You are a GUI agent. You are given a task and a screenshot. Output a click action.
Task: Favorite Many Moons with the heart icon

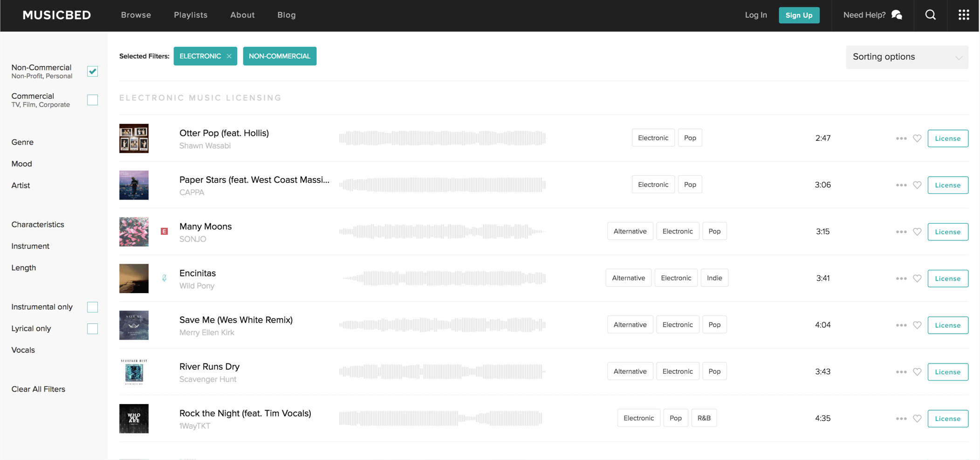pyautogui.click(x=917, y=232)
